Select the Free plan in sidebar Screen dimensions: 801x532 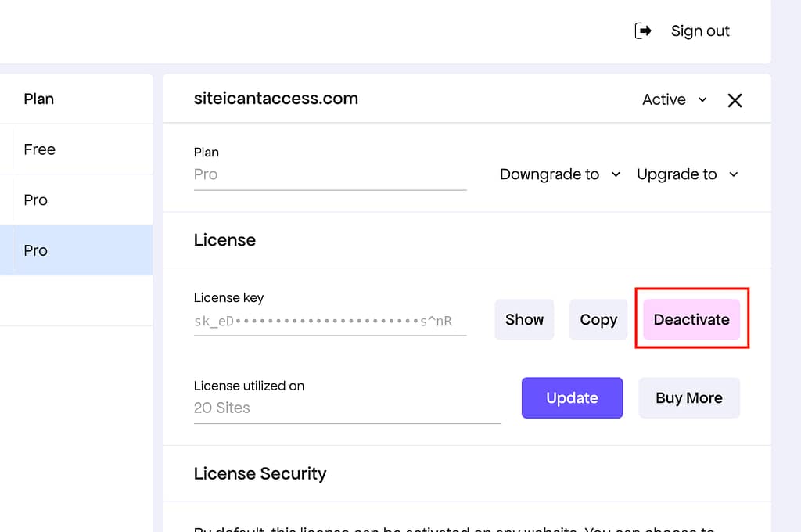pos(39,149)
